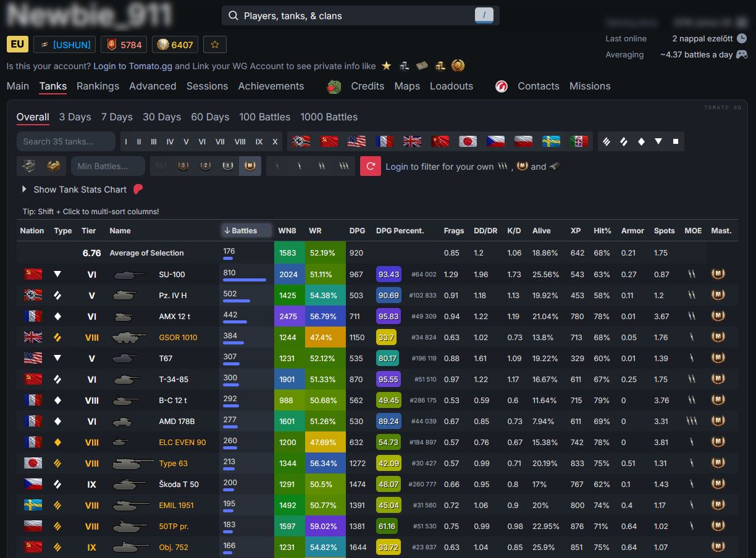
Task: Click the Type 63 tank image
Action: (133, 463)
